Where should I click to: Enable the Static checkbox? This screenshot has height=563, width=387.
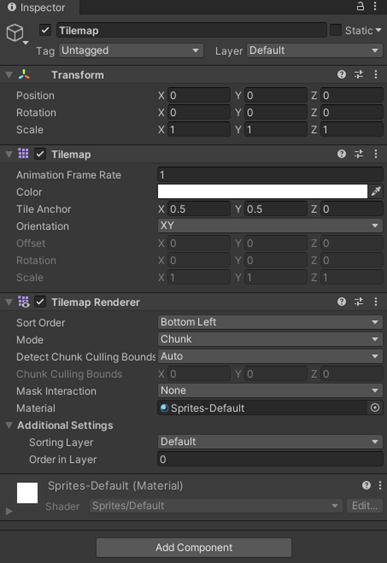[335, 30]
